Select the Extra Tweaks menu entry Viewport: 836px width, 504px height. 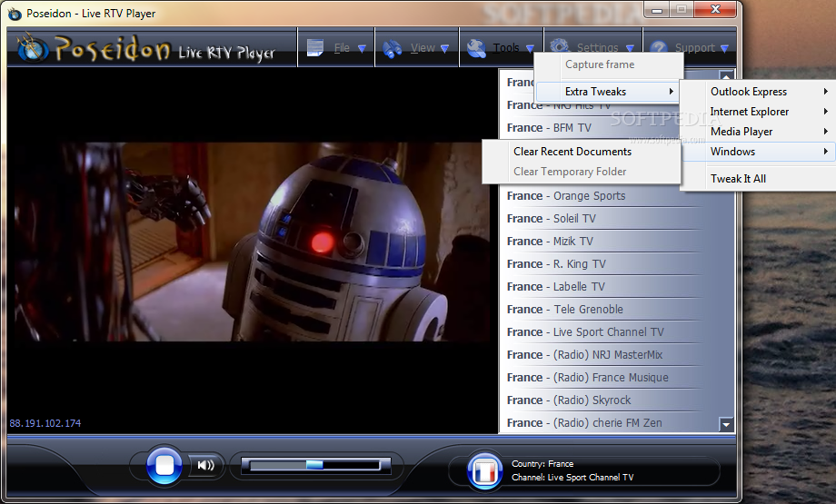click(x=607, y=92)
